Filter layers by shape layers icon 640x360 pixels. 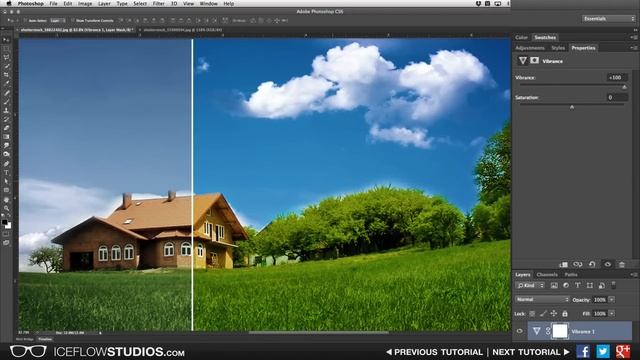pos(589,286)
